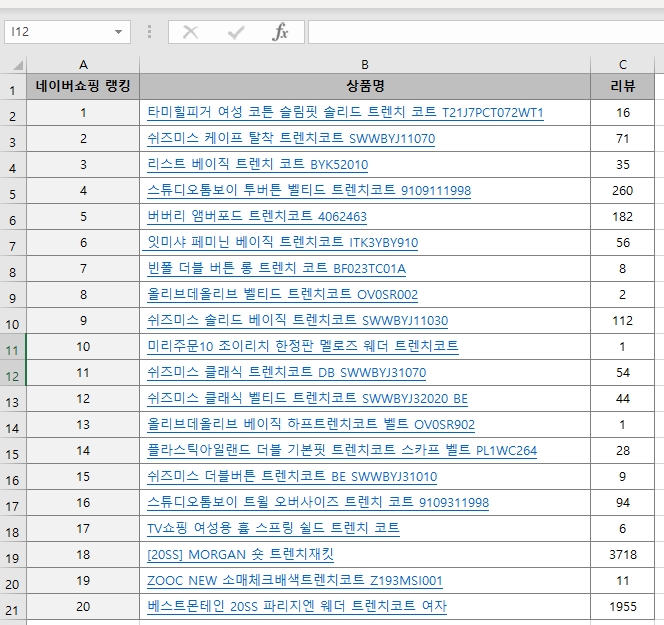Open the 올리브데올리브 벨티드 트렌치코트 OV0SR002 link
The image size is (664, 625).
point(282,294)
